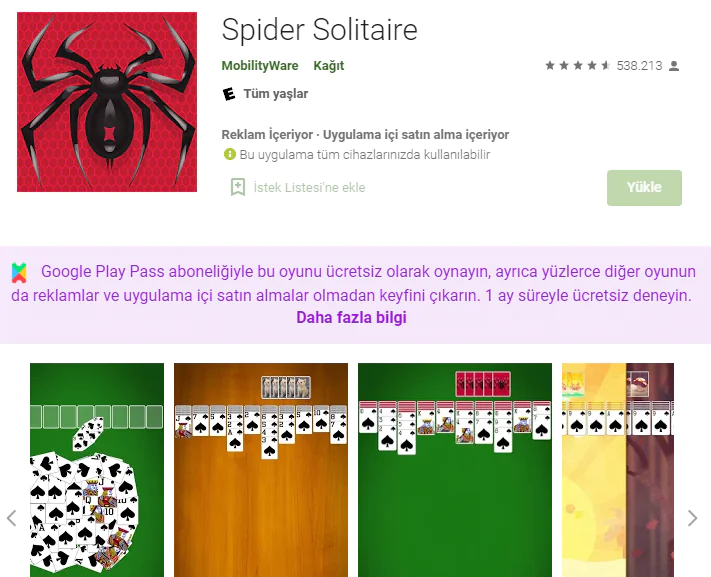Open the green table red-back cards screenshot

point(455,470)
